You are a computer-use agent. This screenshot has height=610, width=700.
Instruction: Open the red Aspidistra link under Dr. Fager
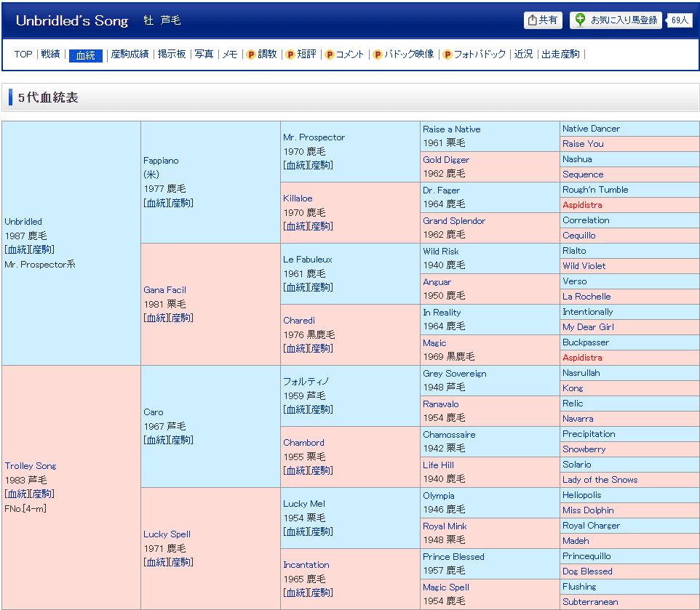pyautogui.click(x=582, y=205)
